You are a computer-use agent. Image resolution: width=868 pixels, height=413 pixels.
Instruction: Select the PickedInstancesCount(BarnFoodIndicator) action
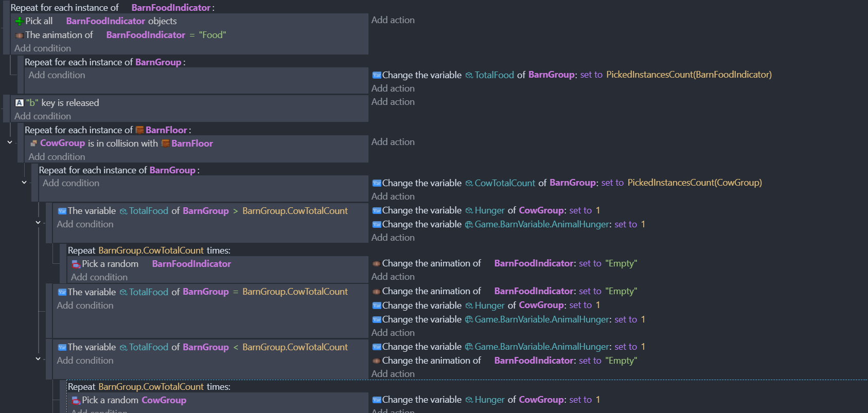(x=572, y=75)
